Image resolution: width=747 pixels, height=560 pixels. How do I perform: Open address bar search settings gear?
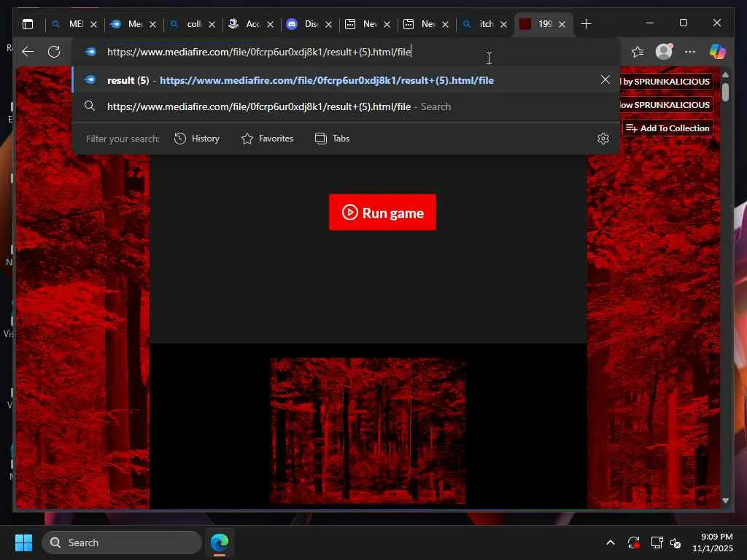click(x=603, y=139)
